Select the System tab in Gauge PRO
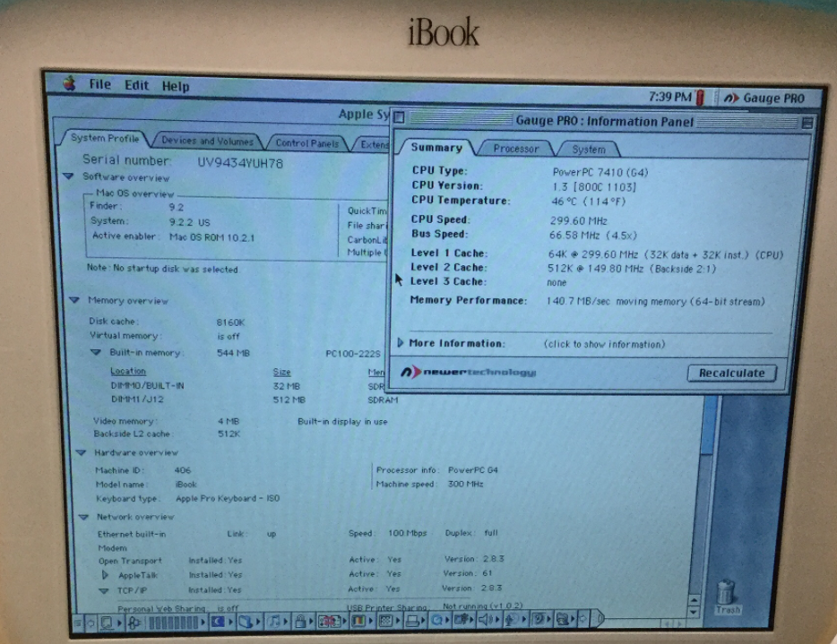 coord(588,150)
